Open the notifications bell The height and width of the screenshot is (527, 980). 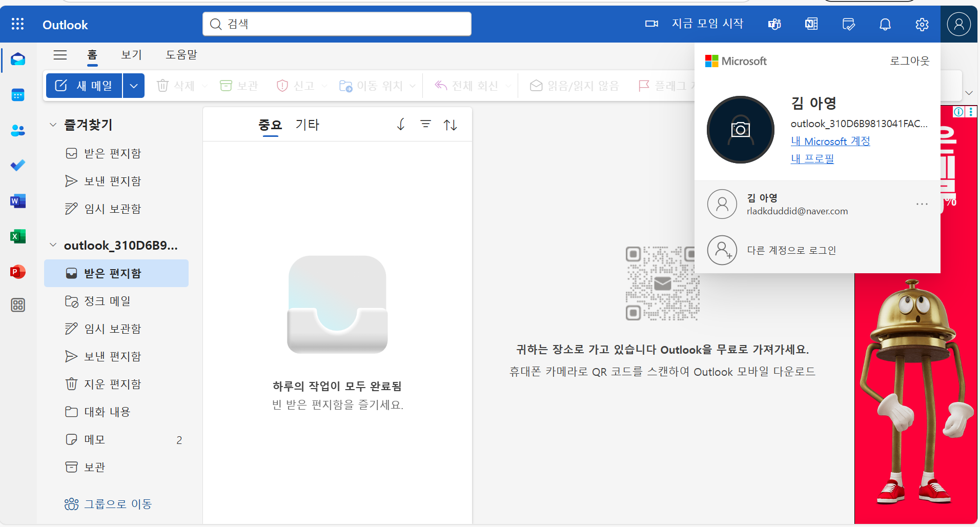tap(885, 24)
